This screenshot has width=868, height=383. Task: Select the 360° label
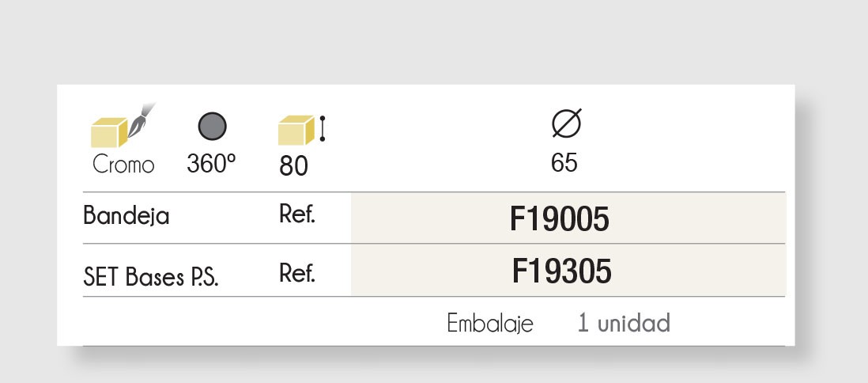(211, 164)
